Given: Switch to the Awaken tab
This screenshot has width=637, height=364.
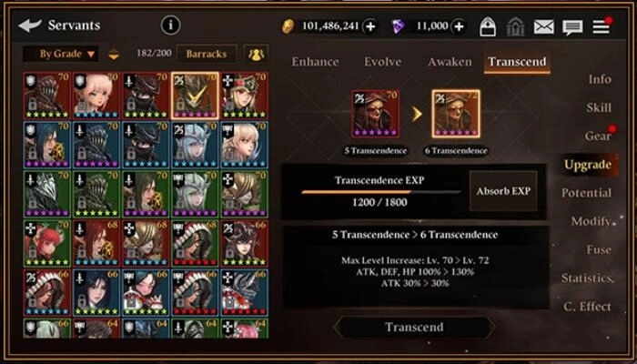Looking at the screenshot, I should (450, 62).
